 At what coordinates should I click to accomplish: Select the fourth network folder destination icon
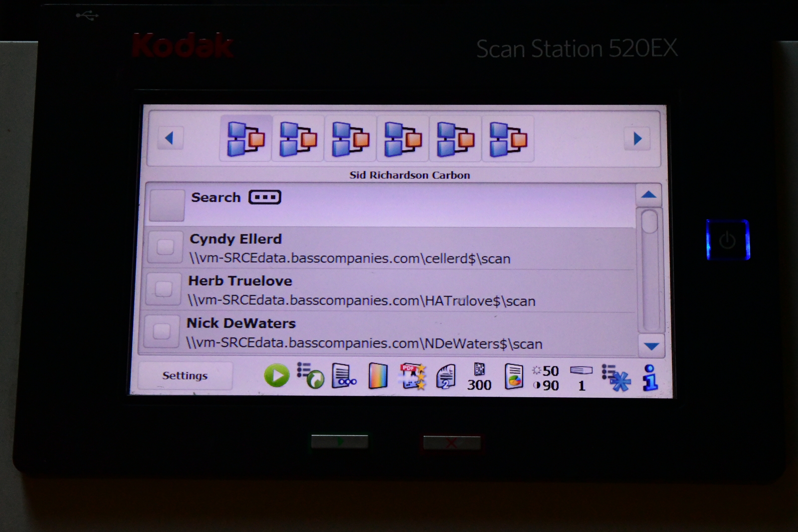[x=403, y=139]
